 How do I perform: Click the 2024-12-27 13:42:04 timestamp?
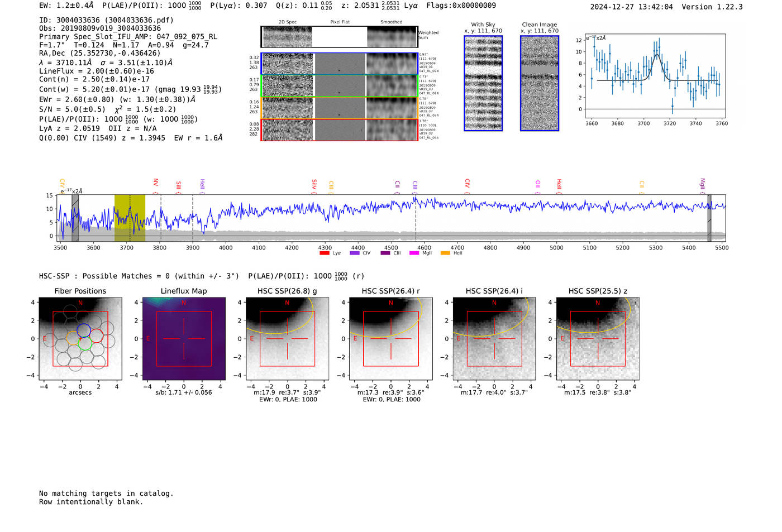click(631, 7)
